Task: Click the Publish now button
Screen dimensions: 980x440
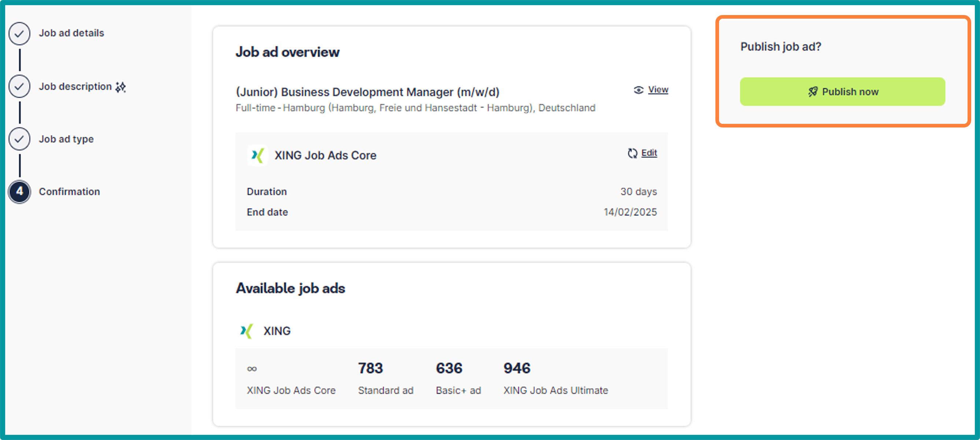Action: tap(842, 92)
